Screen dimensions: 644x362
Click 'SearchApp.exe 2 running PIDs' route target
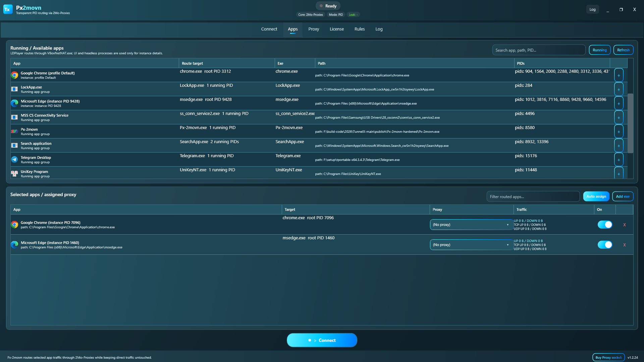click(209, 142)
